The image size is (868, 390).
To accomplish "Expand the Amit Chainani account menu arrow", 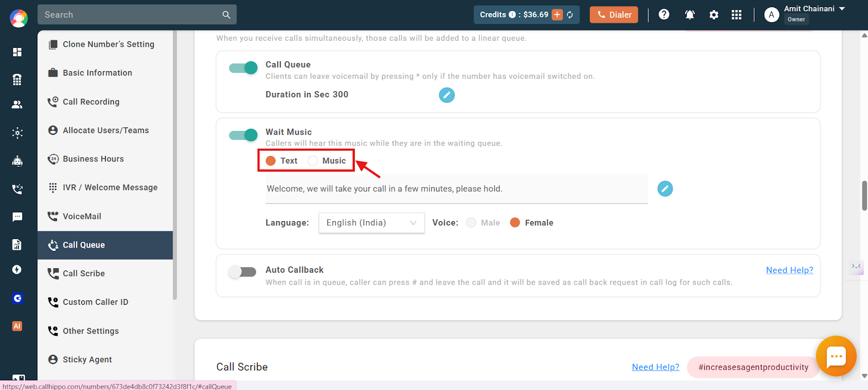I will click(x=842, y=9).
